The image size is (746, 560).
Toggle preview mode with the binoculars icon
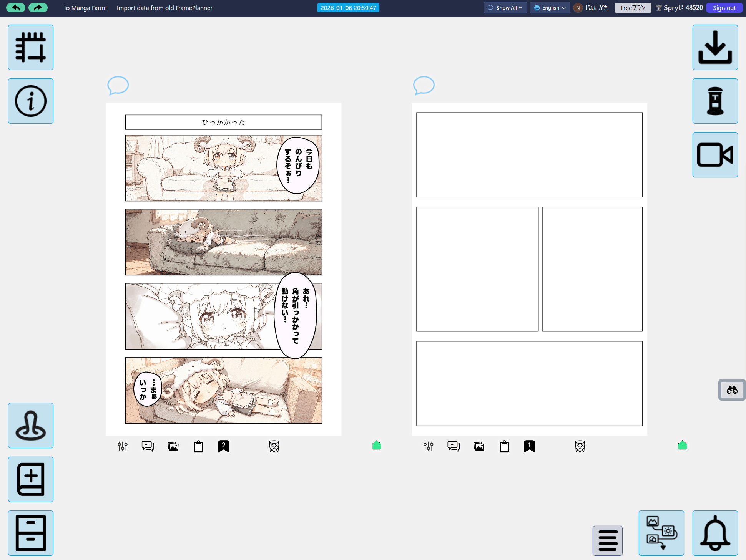(732, 390)
